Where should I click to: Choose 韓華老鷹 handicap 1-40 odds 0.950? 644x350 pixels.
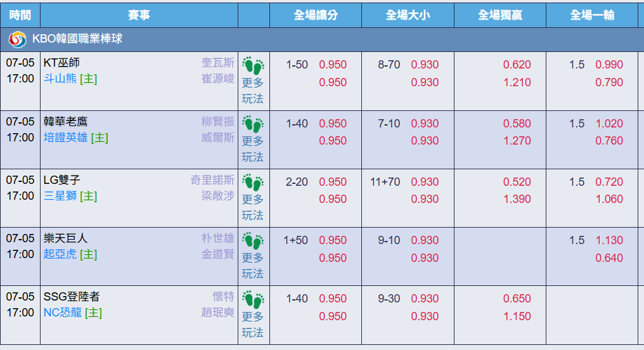point(333,123)
